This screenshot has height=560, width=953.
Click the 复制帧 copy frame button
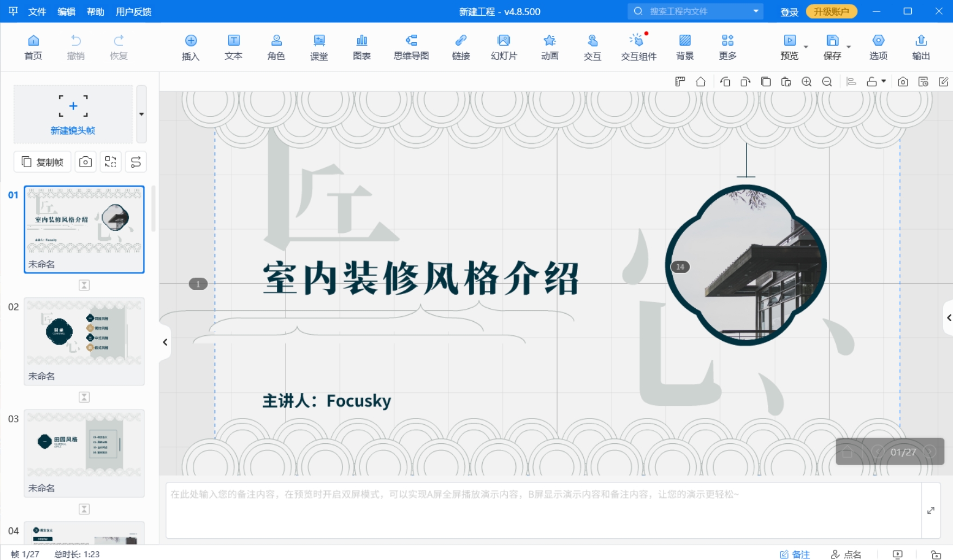pos(42,162)
